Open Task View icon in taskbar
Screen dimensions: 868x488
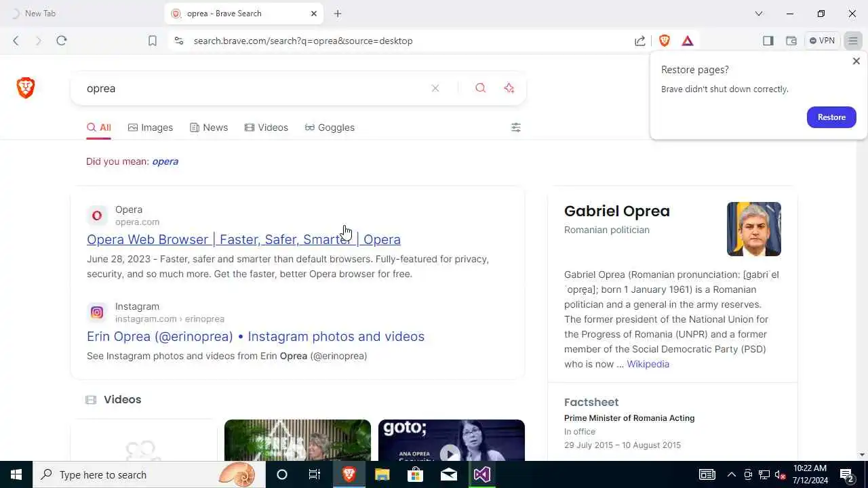click(315, 474)
